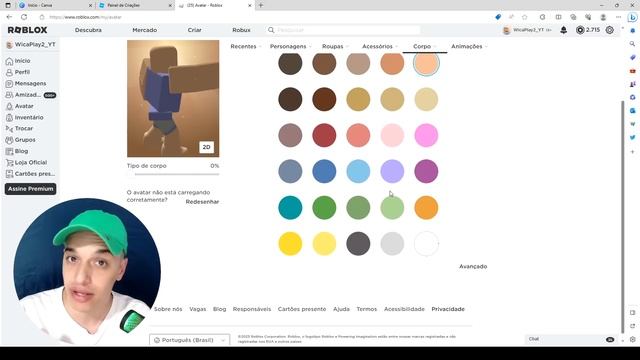640x360 pixels.
Task: Open the notifications bell icon
Action: (x=564, y=30)
